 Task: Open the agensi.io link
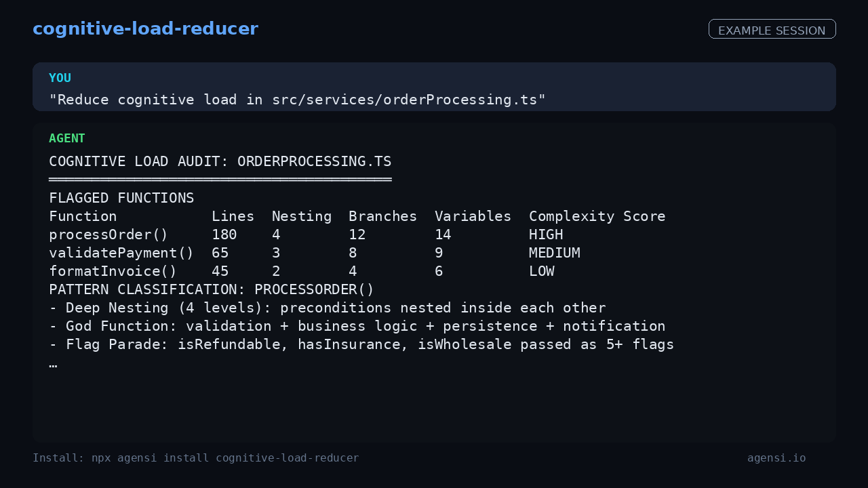point(776,458)
